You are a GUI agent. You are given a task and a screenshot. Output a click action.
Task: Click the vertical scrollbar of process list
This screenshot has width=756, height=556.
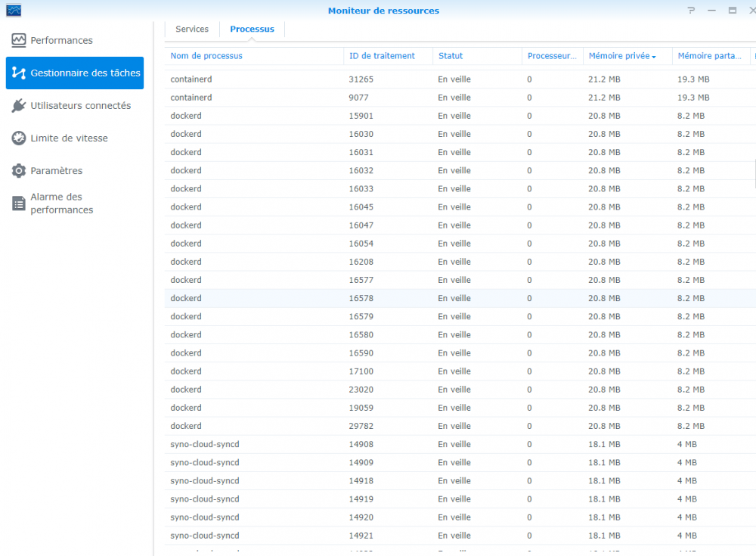(754, 173)
